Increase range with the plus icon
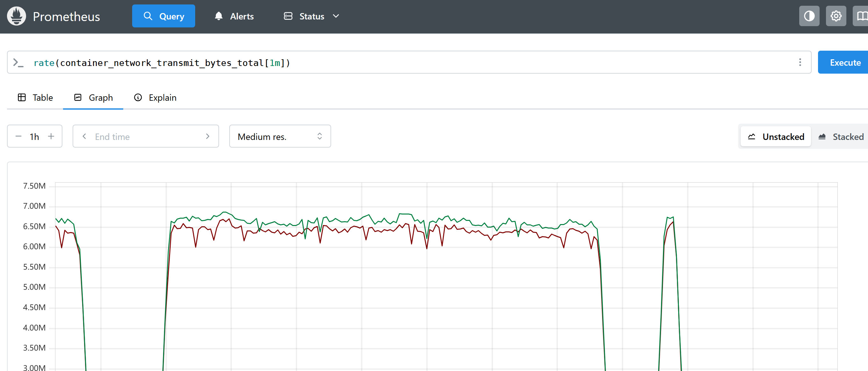 coord(51,137)
